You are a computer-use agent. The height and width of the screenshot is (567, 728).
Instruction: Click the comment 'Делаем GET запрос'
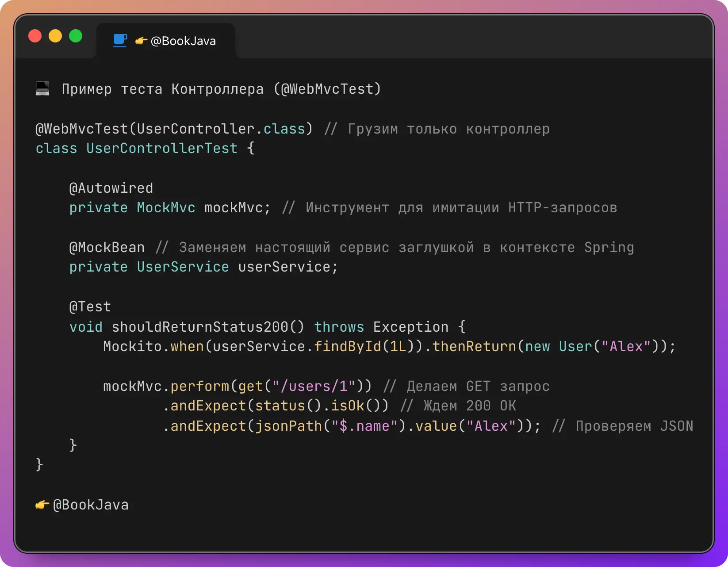[478, 386]
